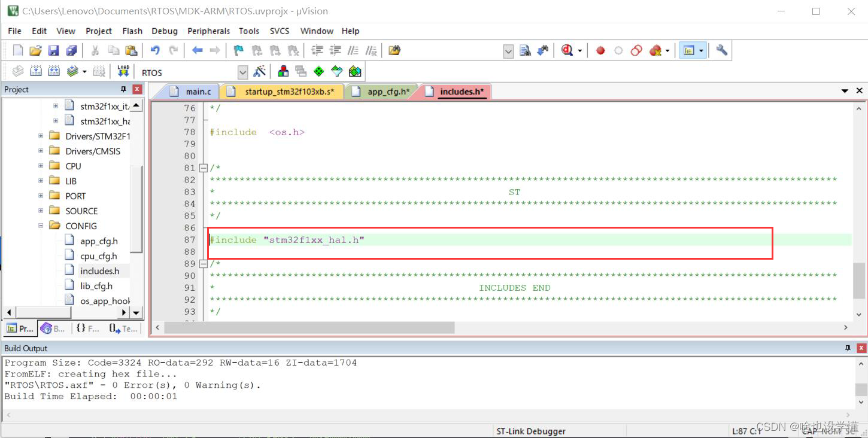Click the Save All icon

[71, 50]
